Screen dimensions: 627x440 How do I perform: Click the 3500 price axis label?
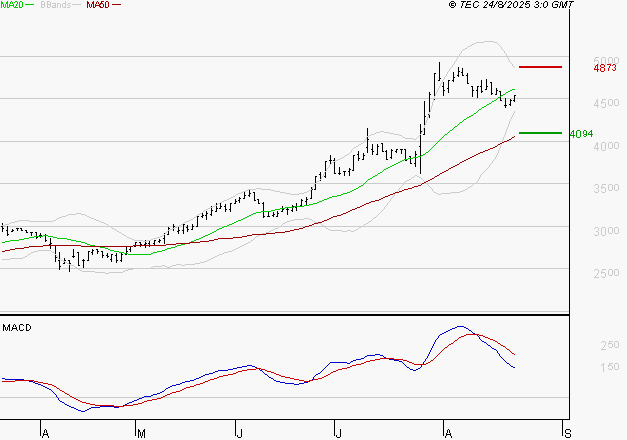coord(607,188)
